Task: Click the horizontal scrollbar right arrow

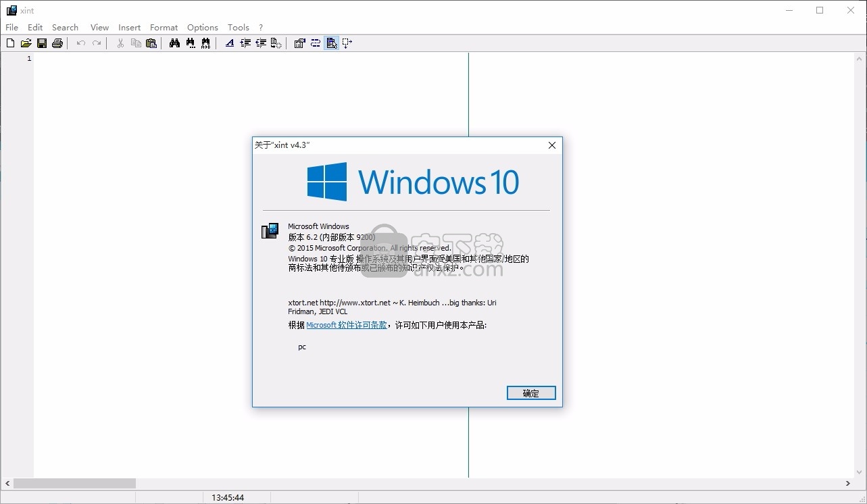Action: coord(849,484)
